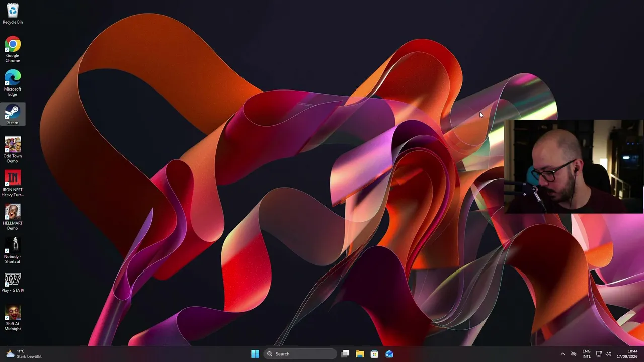Open network settings from the system tray
The width and height of the screenshot is (644, 362).
pos(599,354)
